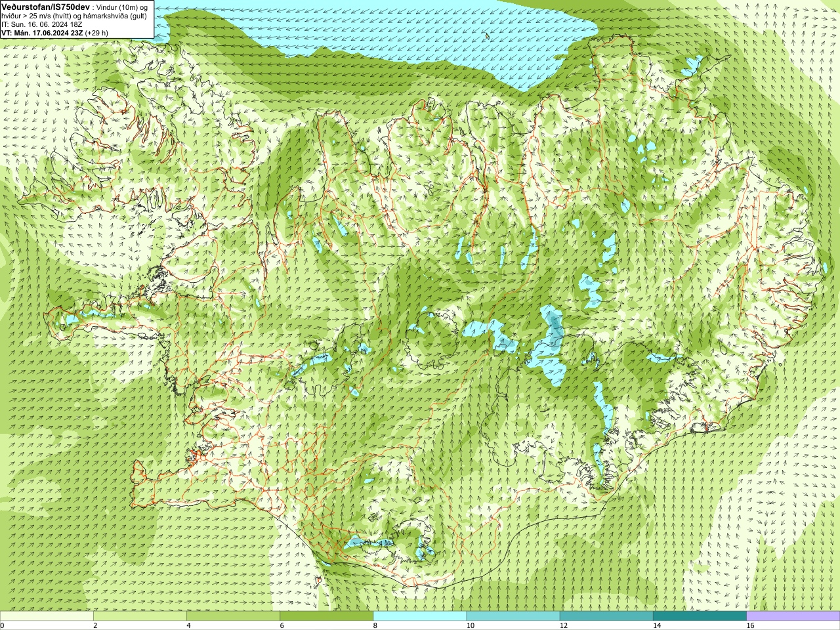Click the scale label '12'
The width and height of the screenshot is (840, 630).
click(x=563, y=625)
